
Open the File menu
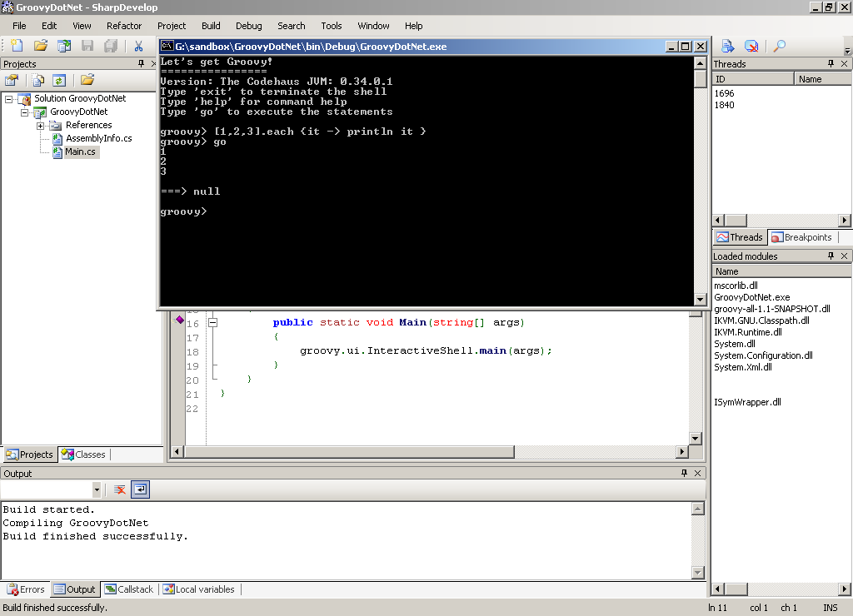[19, 26]
